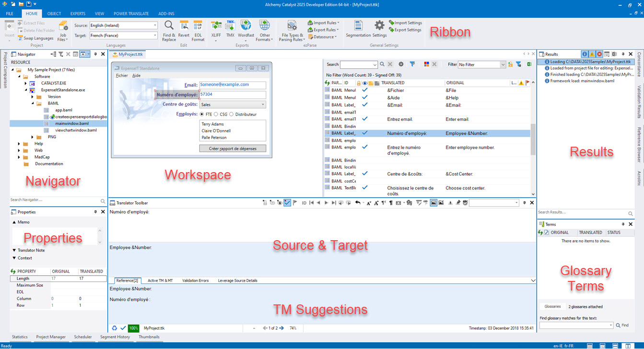Open the XLIFF export icon
The height and width of the screenshot is (349, 644).
tap(216, 26)
